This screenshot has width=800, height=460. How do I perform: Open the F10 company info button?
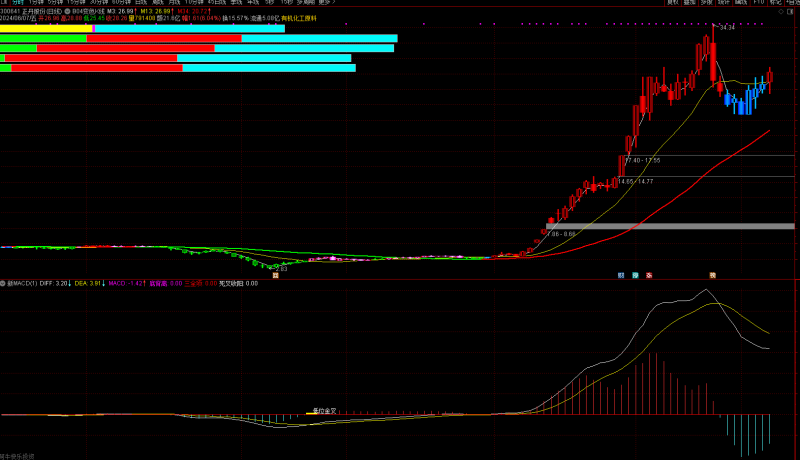(x=758, y=3)
